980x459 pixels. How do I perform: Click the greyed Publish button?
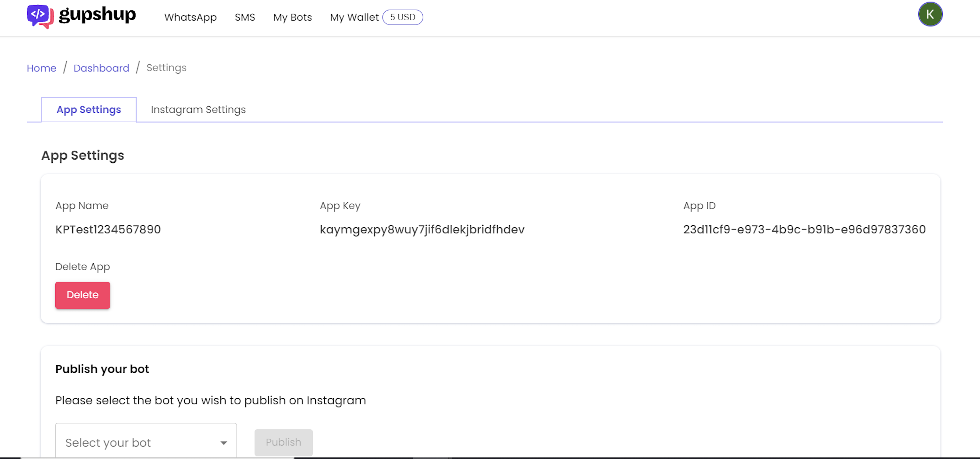point(283,442)
